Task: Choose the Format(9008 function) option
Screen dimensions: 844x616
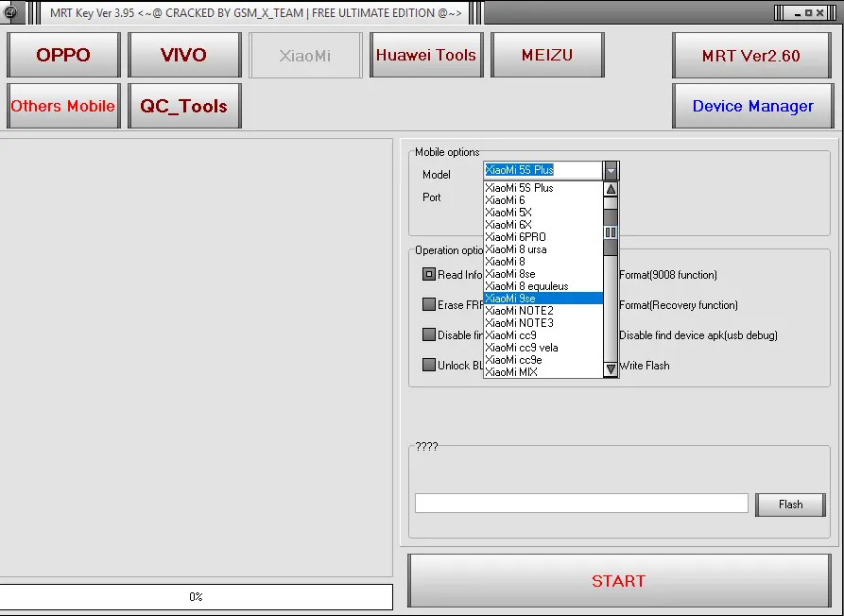Action: click(668, 275)
